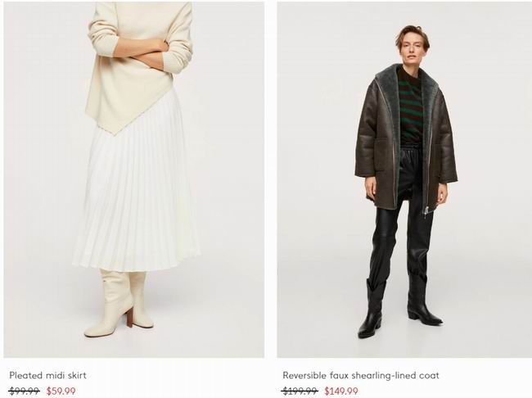Screen dimensions: 532x398
Task: Select the $149.99 sale price
Action: click(x=341, y=391)
